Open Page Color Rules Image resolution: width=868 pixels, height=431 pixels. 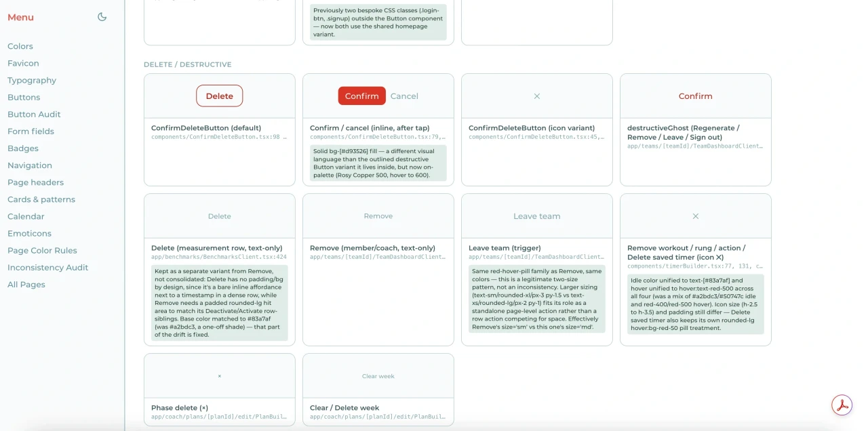pyautogui.click(x=42, y=250)
